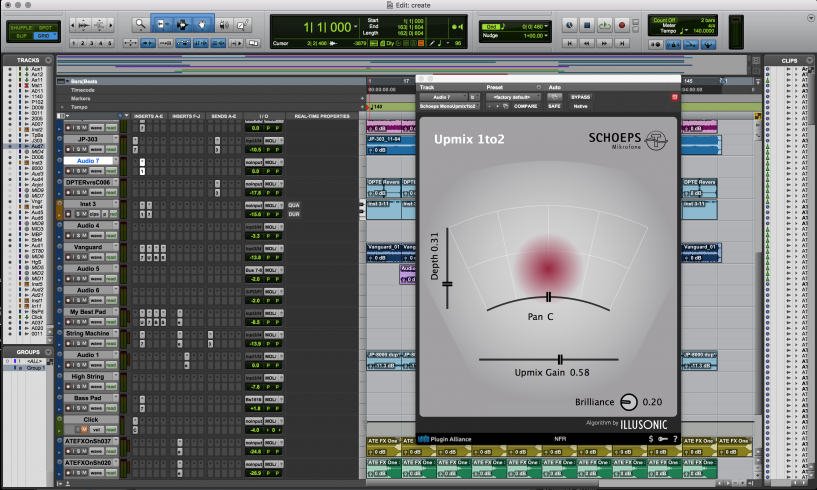
Task: Choose the Selector tool
Action: tap(182, 24)
